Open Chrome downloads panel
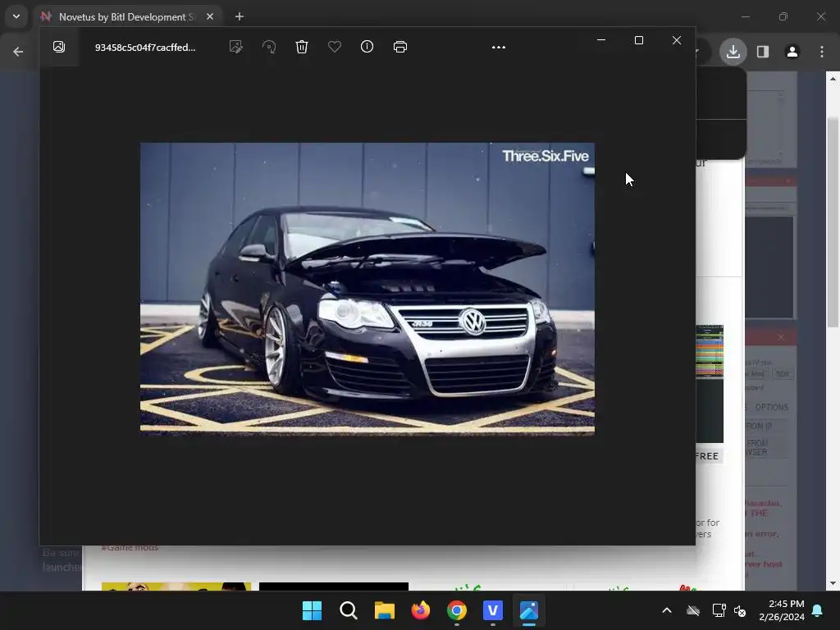 point(733,52)
